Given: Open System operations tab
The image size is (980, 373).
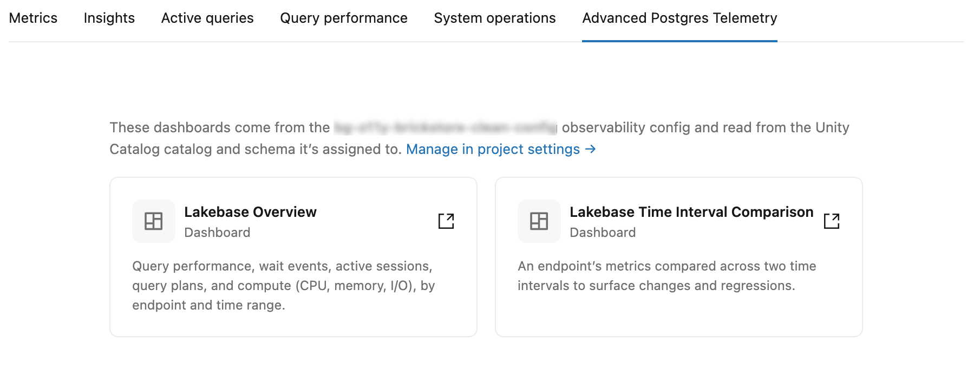Looking at the screenshot, I should tap(495, 18).
